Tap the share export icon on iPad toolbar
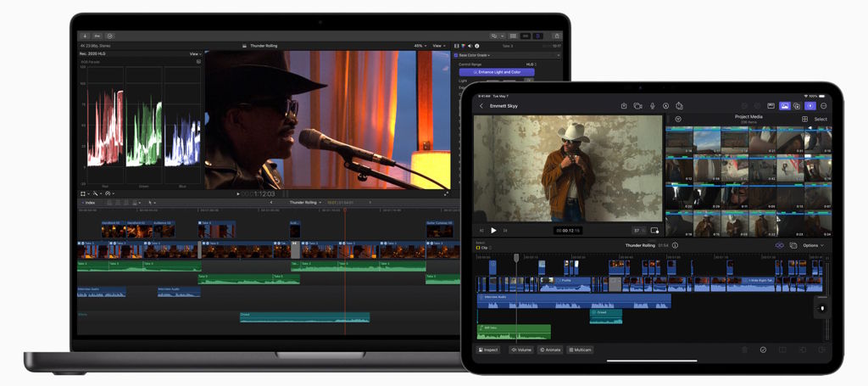This screenshot has width=868, height=386. [623, 106]
